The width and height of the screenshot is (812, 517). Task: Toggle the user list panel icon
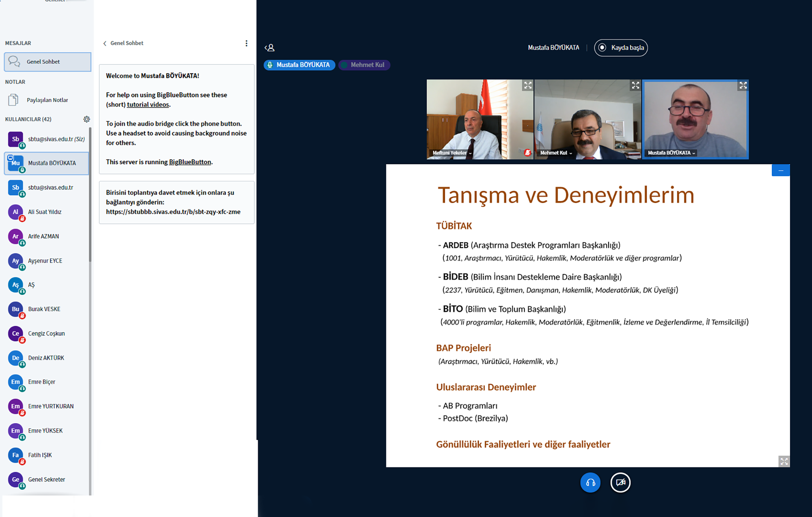pos(270,48)
